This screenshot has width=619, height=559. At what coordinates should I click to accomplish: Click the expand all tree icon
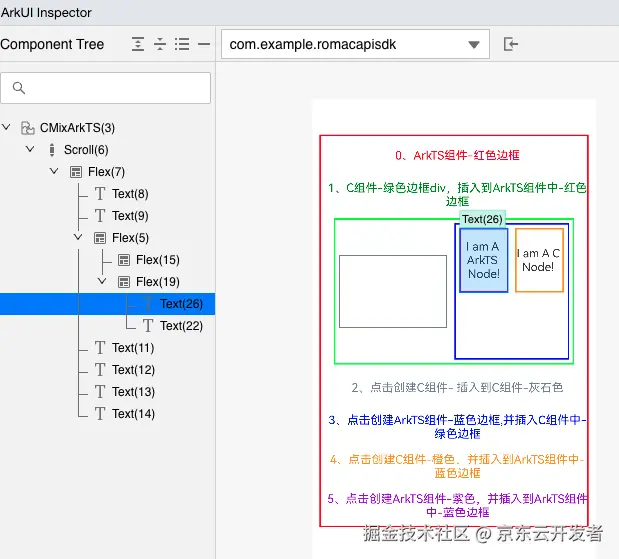pyautogui.click(x=138, y=44)
